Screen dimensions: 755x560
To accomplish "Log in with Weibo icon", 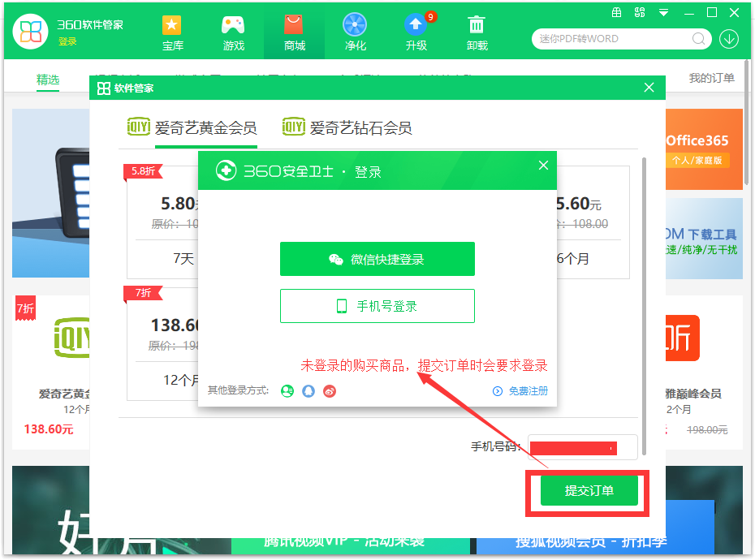I will [x=330, y=391].
